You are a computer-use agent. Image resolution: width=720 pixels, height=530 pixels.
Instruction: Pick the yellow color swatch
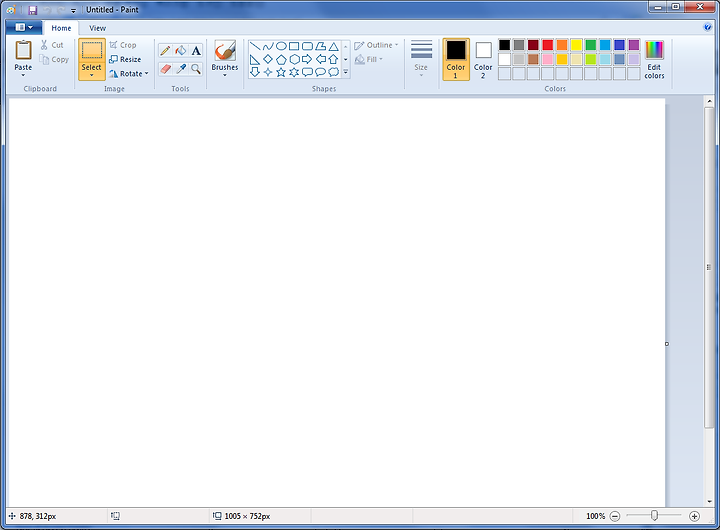pyautogui.click(x=576, y=45)
